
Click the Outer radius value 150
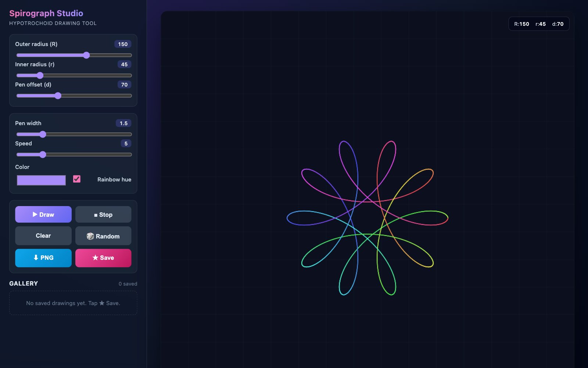click(x=123, y=44)
